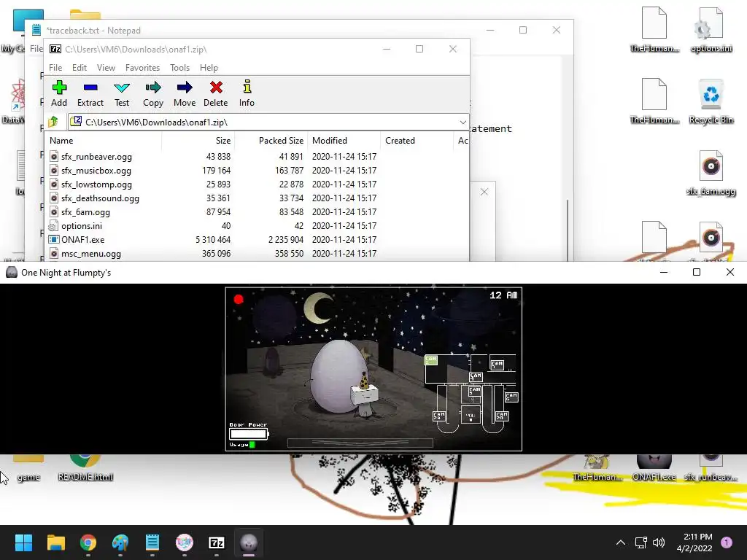747x560 pixels.
Task: Open the Info toolbar item
Action: (x=247, y=93)
